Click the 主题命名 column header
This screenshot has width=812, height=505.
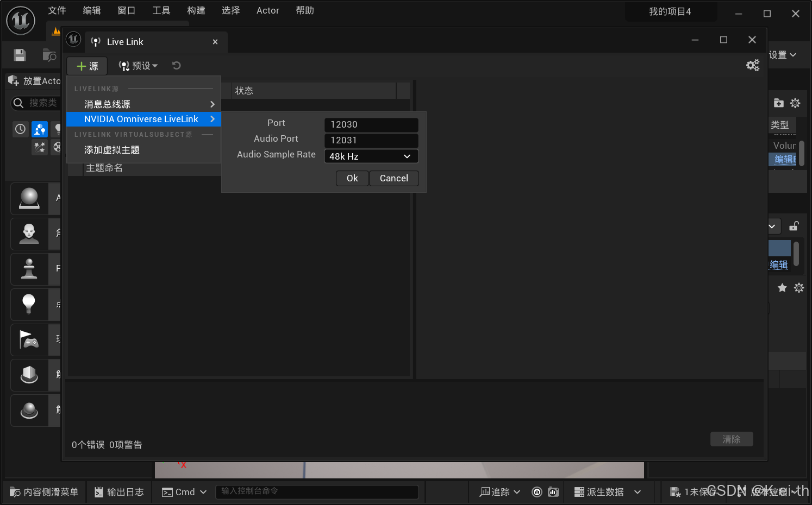(152, 168)
